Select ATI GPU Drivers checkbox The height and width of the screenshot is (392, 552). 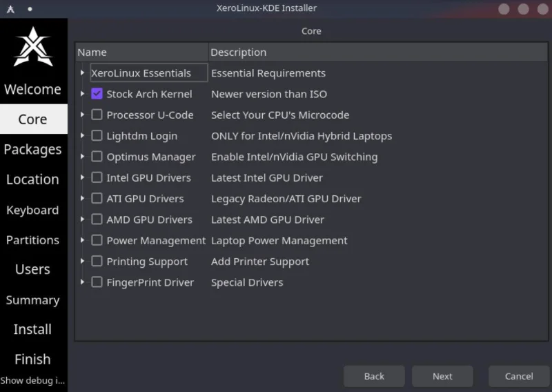point(97,198)
